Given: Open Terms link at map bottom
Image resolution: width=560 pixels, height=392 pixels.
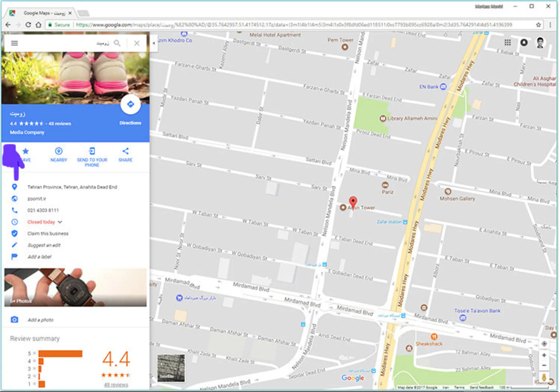Looking at the screenshot, I should pyautogui.click(x=459, y=387).
